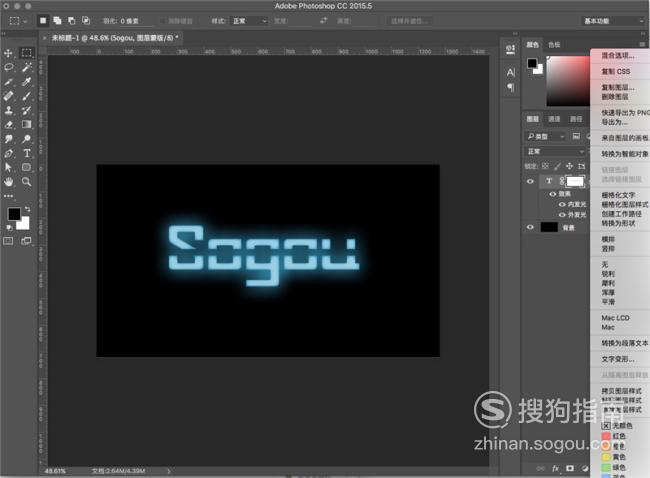650x478 pixels.
Task: Select the Rounded Rectangle shape tool
Action: pyautogui.click(x=27, y=167)
